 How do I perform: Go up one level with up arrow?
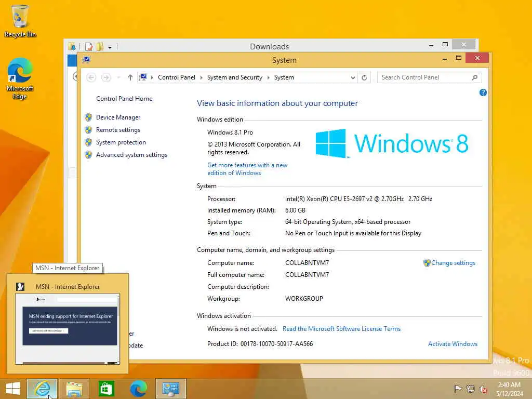point(130,78)
